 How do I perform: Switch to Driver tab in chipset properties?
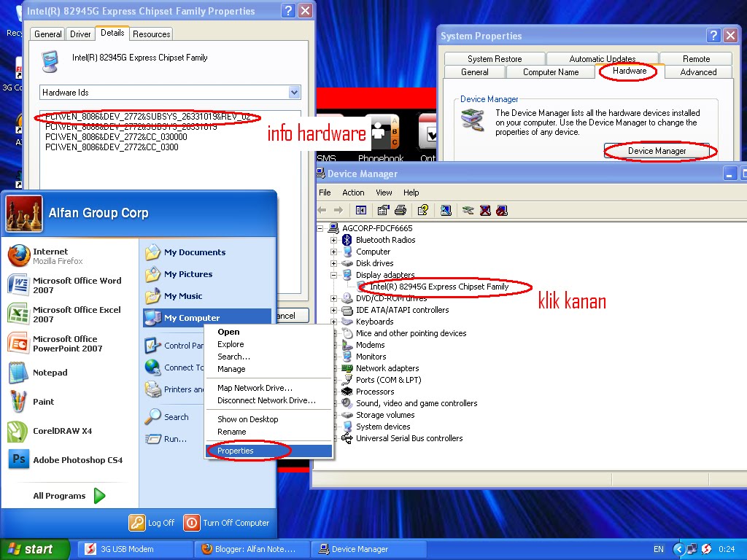pos(80,34)
